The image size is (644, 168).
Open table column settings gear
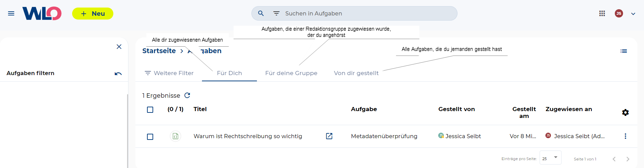click(x=625, y=112)
